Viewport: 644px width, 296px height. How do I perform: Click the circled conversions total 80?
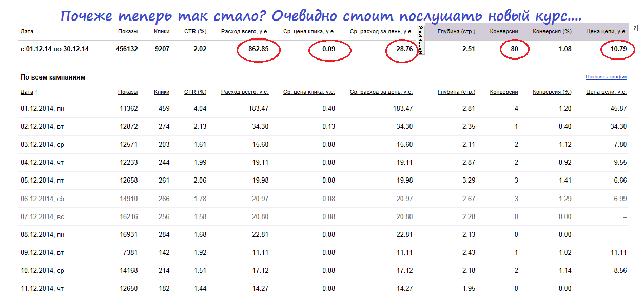pyautogui.click(x=514, y=50)
